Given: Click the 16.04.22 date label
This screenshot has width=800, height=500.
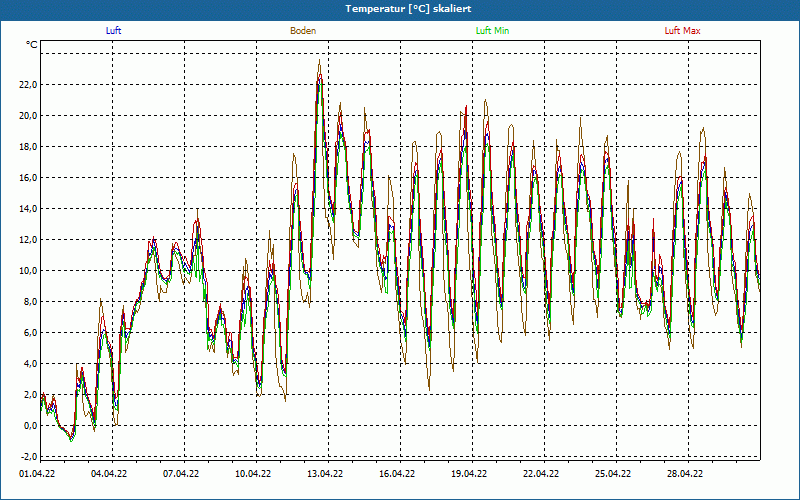Looking at the screenshot, I should [396, 473].
